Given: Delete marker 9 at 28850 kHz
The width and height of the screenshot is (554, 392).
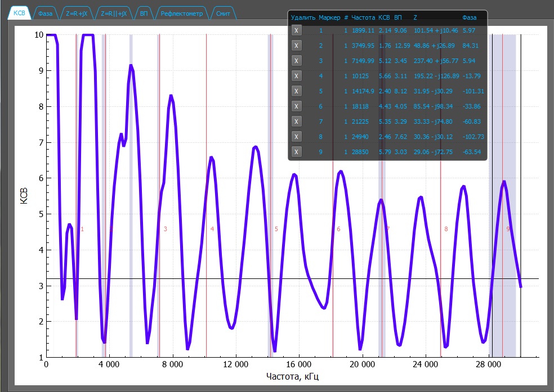Looking at the screenshot, I should (x=297, y=152).
